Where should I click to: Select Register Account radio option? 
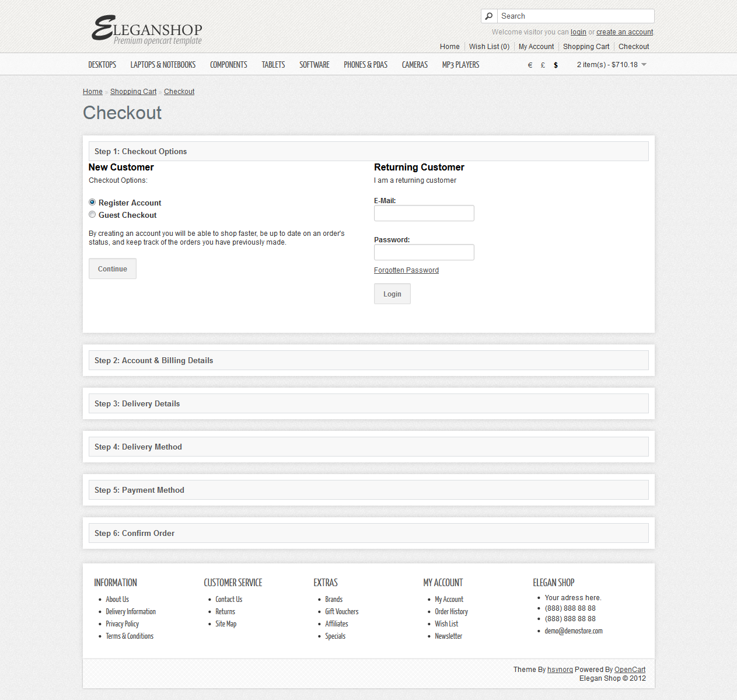92,202
